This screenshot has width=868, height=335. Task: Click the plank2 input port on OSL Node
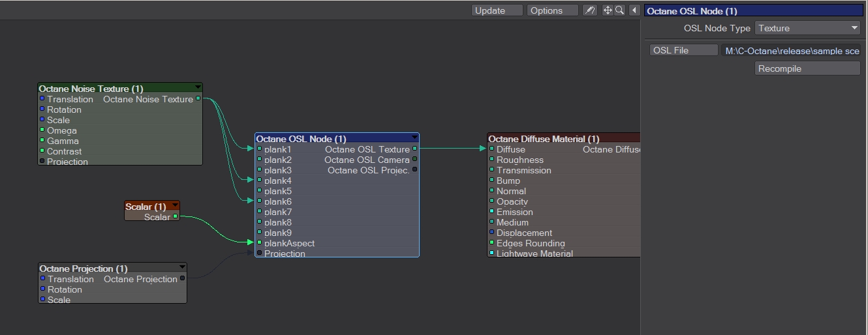point(259,160)
